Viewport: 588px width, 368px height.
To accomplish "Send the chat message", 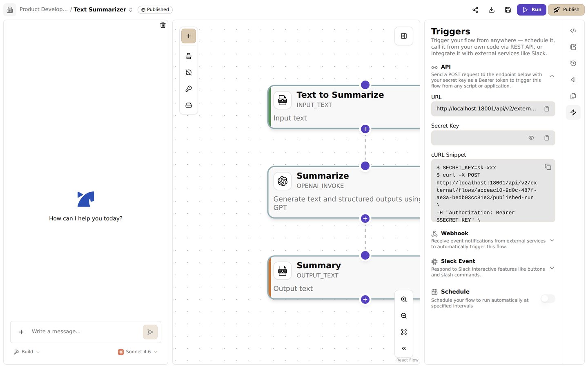I will (150, 332).
